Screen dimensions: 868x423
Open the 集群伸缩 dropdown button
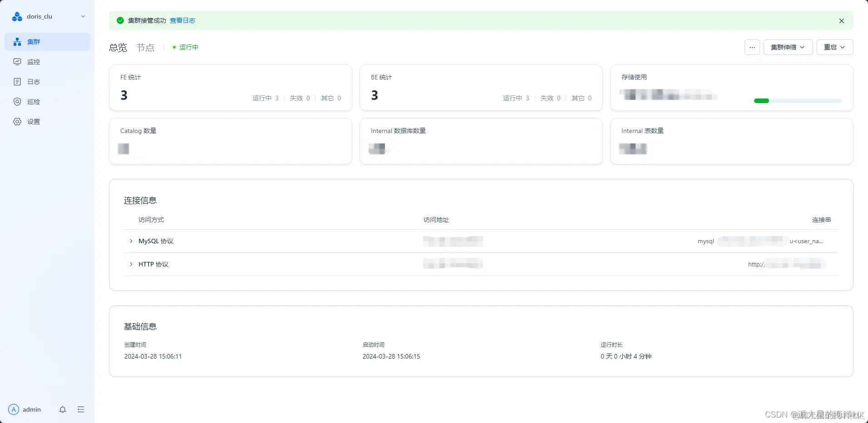(x=788, y=47)
